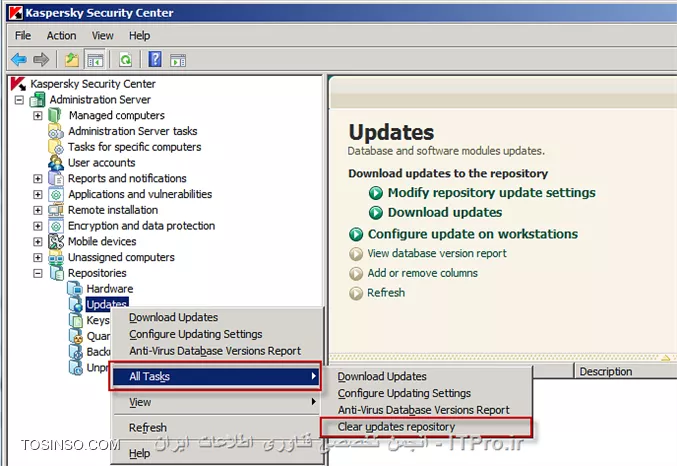This screenshot has width=677, height=466.
Task: Click the blue Help question mark icon
Action: (155, 59)
